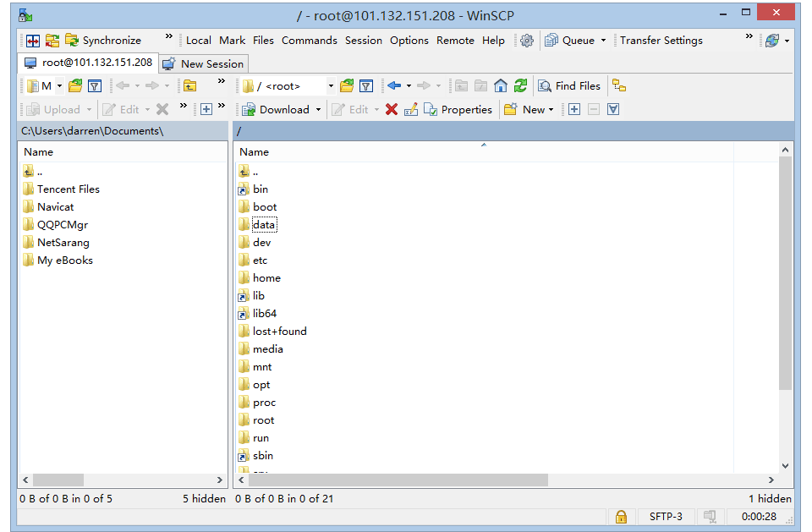Click remote select files plus icon

pyautogui.click(x=574, y=109)
